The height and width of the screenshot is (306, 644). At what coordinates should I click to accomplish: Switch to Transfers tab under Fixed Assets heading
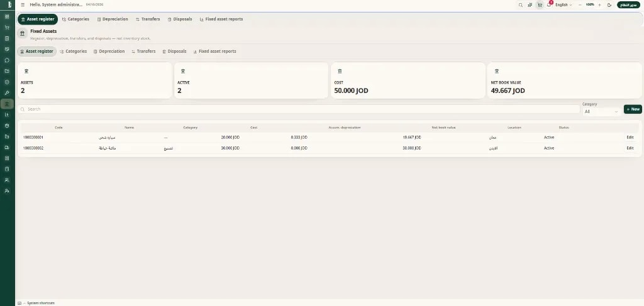[x=143, y=52]
